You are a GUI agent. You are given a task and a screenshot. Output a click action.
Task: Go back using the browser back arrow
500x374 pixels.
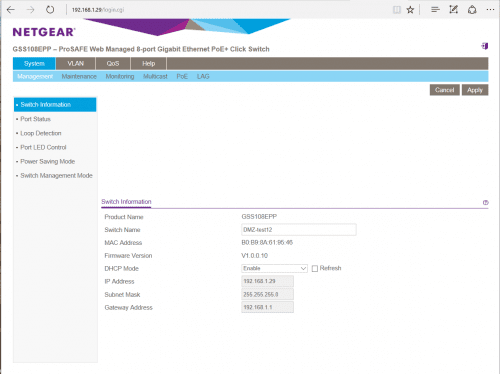11,10
